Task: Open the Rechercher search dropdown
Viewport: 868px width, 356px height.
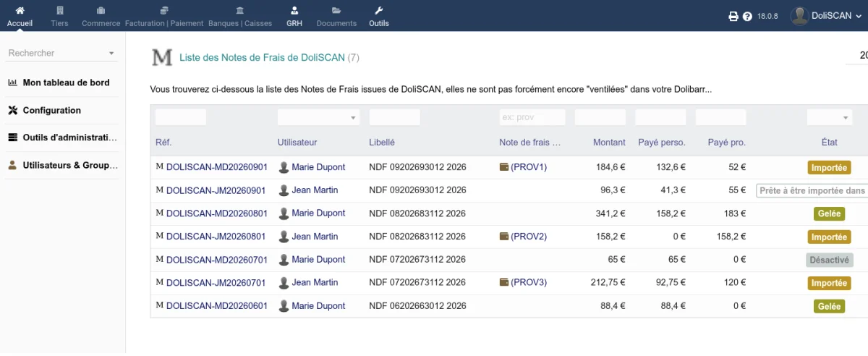Action: tap(62, 53)
